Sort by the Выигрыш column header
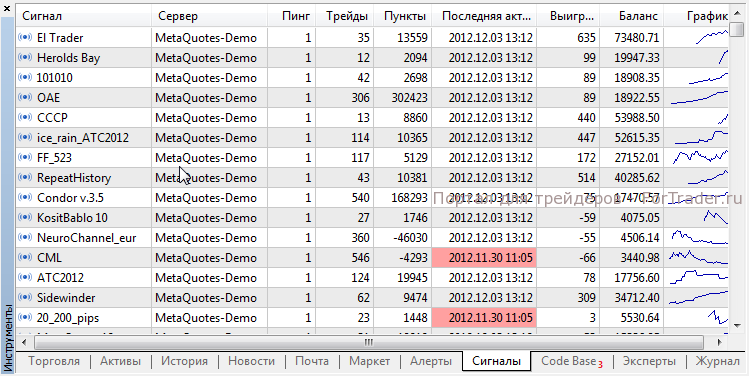749x376 pixels. click(568, 16)
